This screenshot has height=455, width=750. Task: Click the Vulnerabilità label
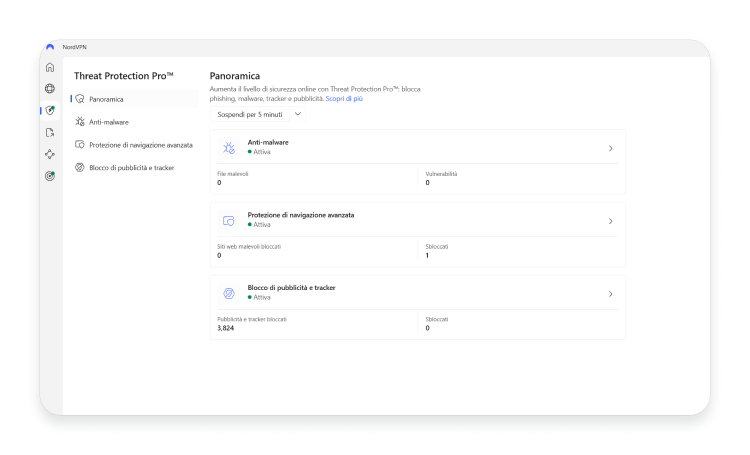click(441, 174)
